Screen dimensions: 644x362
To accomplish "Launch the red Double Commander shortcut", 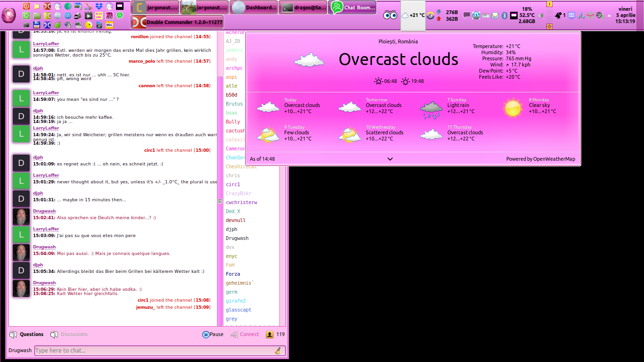I will point(47,6).
